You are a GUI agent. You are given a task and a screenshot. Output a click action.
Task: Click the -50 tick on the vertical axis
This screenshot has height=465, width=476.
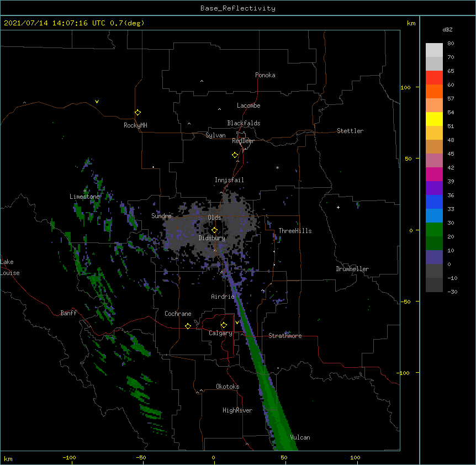coord(405,302)
